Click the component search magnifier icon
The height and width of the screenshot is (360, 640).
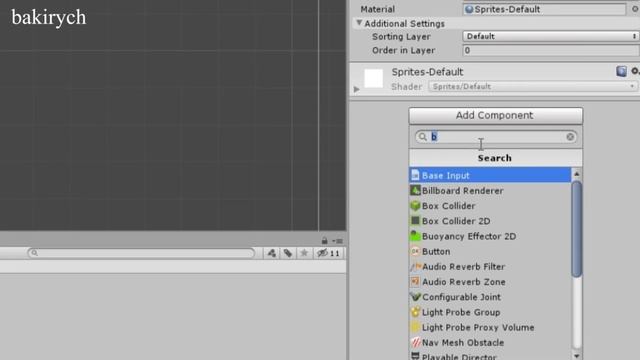click(423, 137)
